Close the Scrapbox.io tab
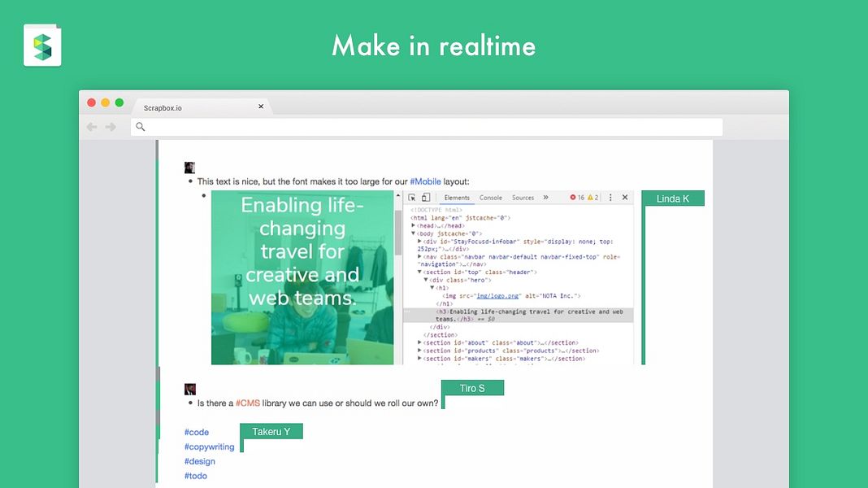The height and width of the screenshot is (488, 868). point(261,107)
